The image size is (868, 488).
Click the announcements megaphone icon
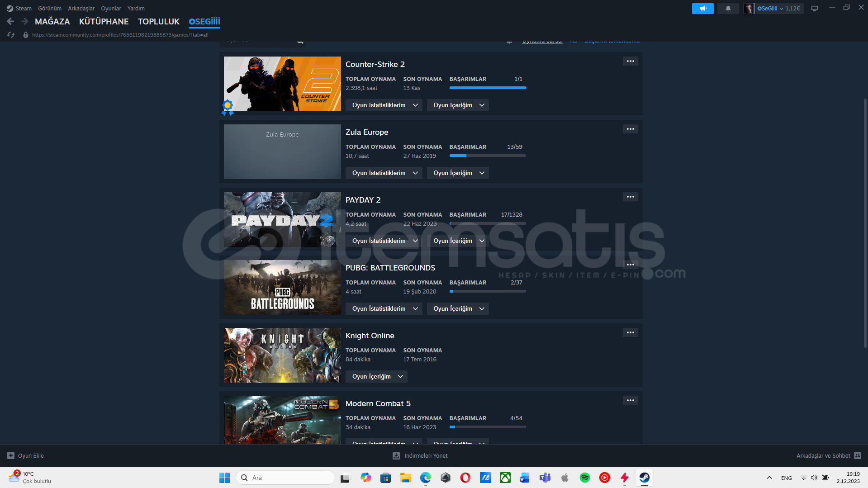(702, 9)
